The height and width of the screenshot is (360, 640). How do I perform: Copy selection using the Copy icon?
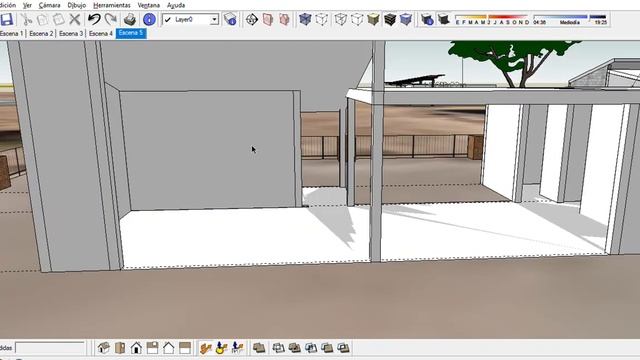pyautogui.click(x=42, y=19)
